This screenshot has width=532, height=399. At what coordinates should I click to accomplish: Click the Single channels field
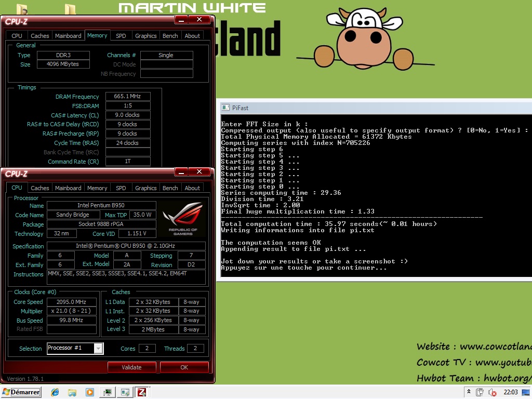167,55
